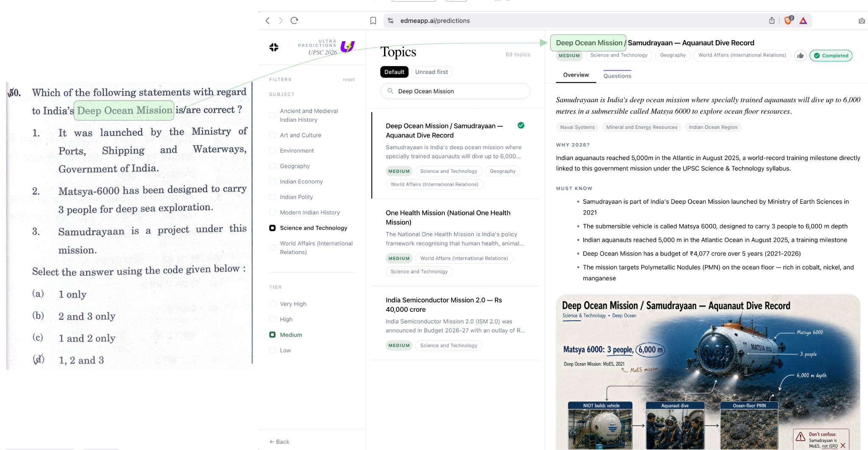Enable the Modern Indian History filter
This screenshot has width=868, height=450.
(273, 212)
